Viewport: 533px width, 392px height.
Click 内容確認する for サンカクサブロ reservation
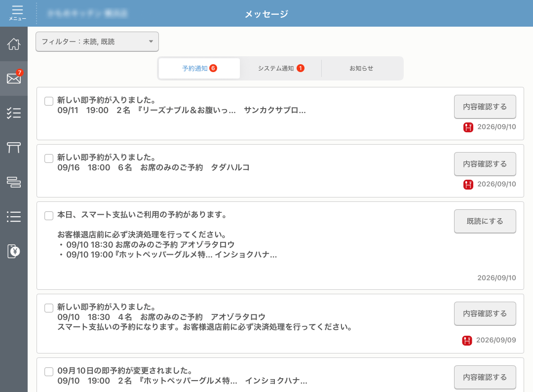(x=485, y=107)
